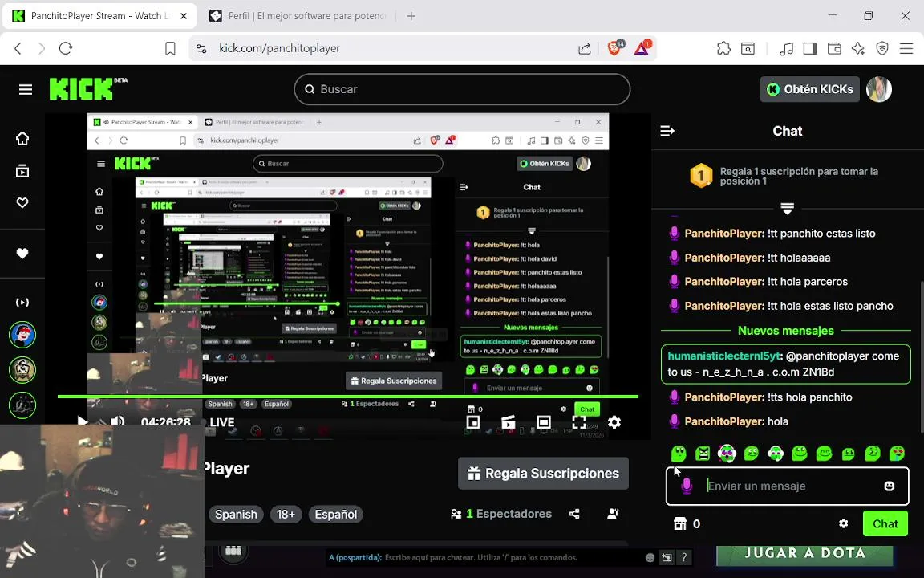924x578 pixels.
Task: Reload the page
Action: pos(66,48)
